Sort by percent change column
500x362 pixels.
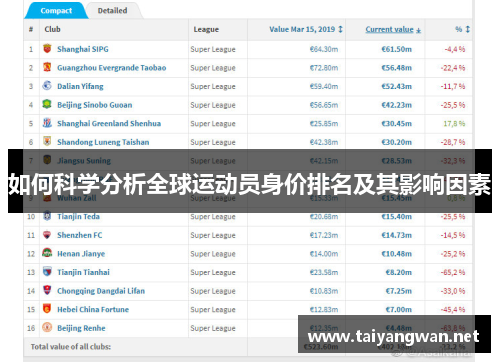tap(462, 29)
